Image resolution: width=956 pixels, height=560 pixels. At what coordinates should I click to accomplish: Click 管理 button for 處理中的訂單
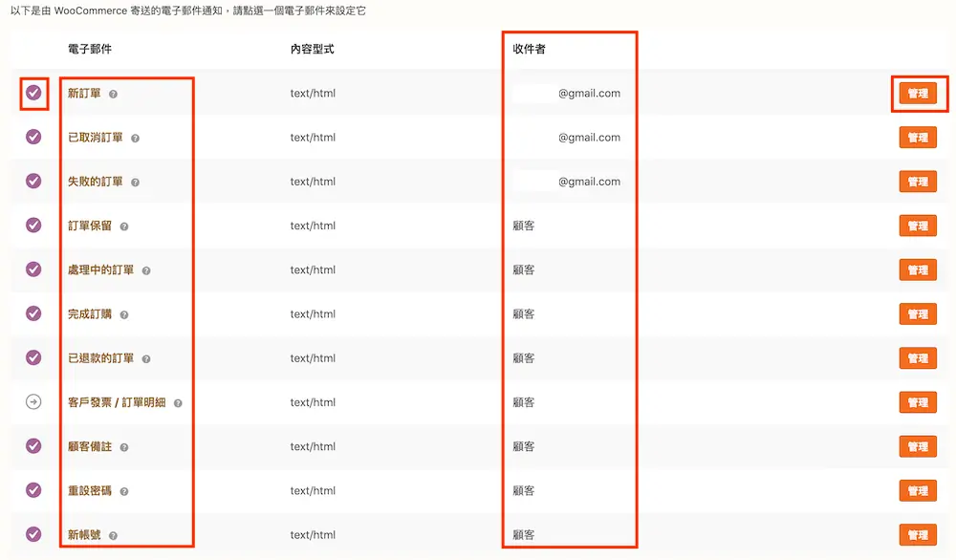918,269
